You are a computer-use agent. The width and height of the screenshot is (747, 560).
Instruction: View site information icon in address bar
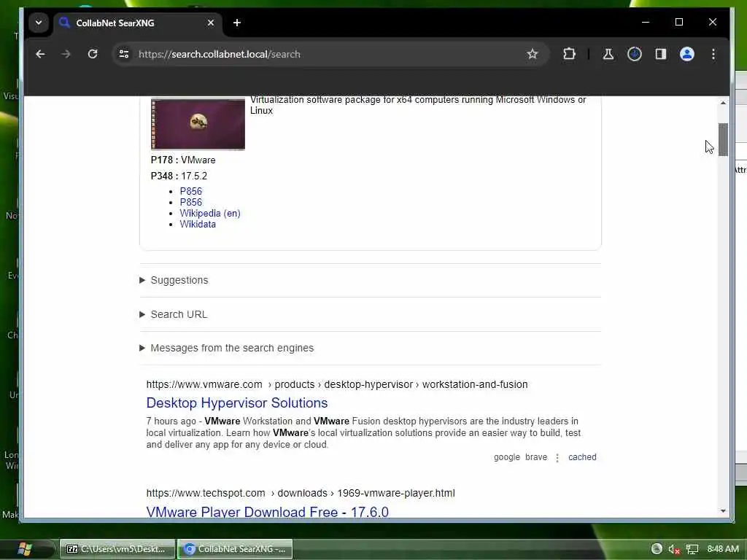point(124,54)
